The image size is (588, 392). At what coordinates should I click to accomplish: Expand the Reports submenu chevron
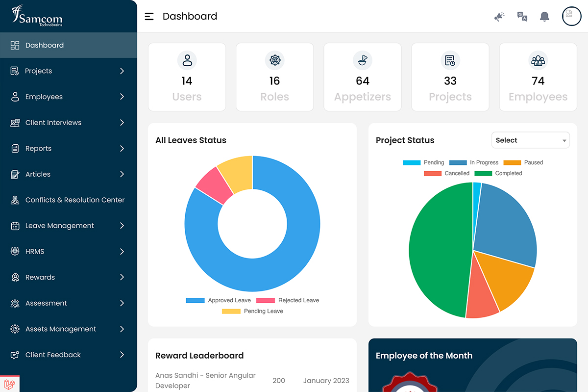122,148
